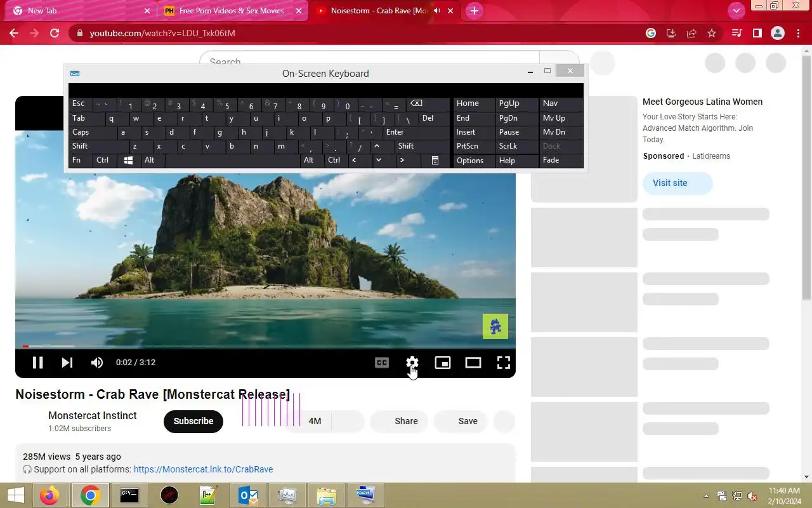Screen dimensions: 812x508
Task: Bookmark this tab with the star icon
Action: coord(712,33)
